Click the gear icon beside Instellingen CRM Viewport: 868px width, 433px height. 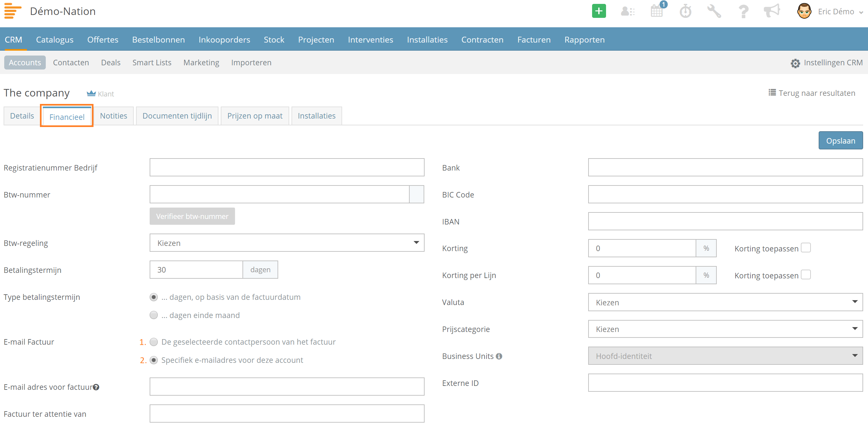coord(795,63)
